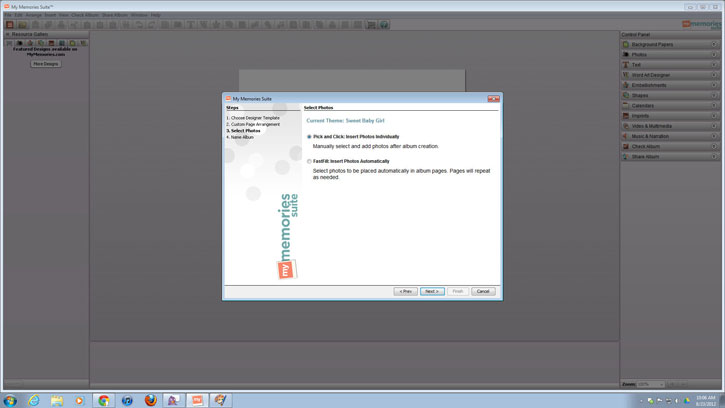725x408 pixels.
Task: Open the Check Album menu
Action: (x=85, y=15)
